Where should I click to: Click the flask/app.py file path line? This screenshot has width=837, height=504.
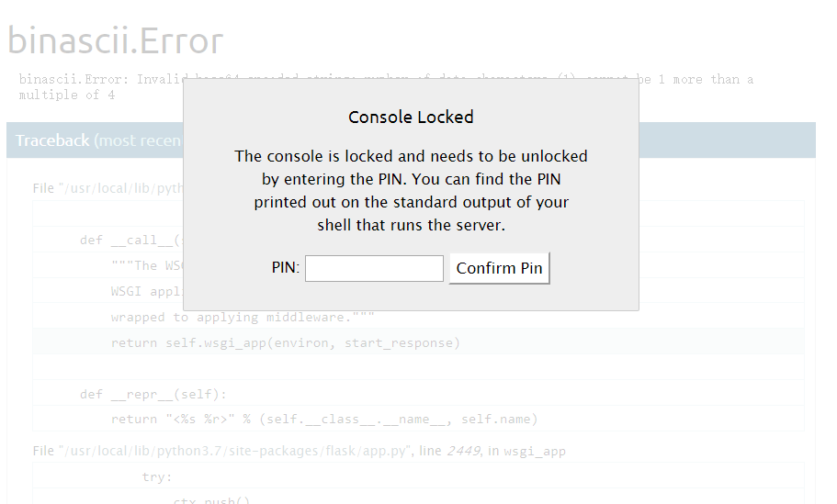coord(299,451)
